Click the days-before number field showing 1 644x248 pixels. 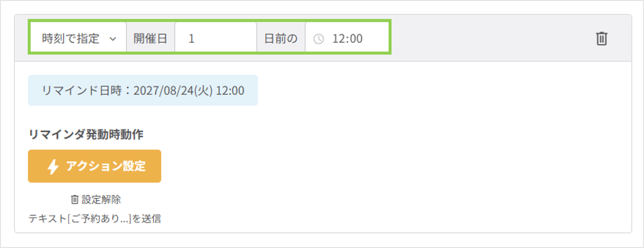click(216, 39)
